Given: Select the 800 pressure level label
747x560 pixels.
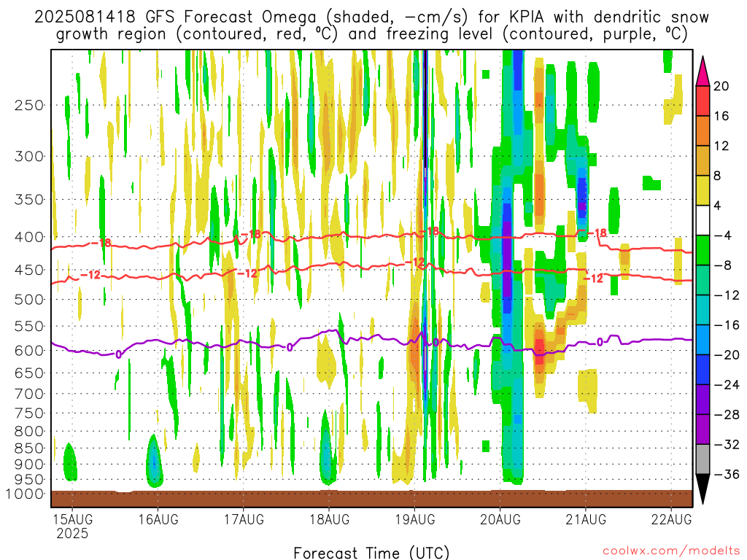Looking at the screenshot, I should (29, 432).
